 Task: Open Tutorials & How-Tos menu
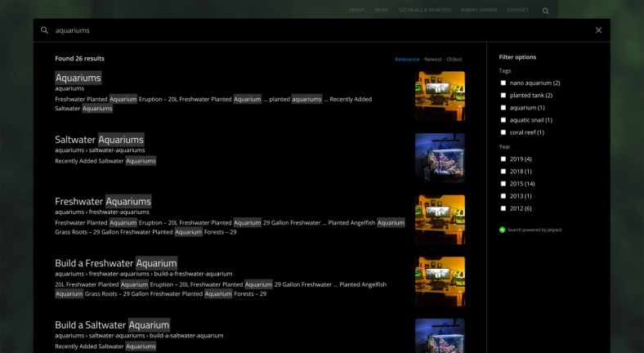click(424, 10)
